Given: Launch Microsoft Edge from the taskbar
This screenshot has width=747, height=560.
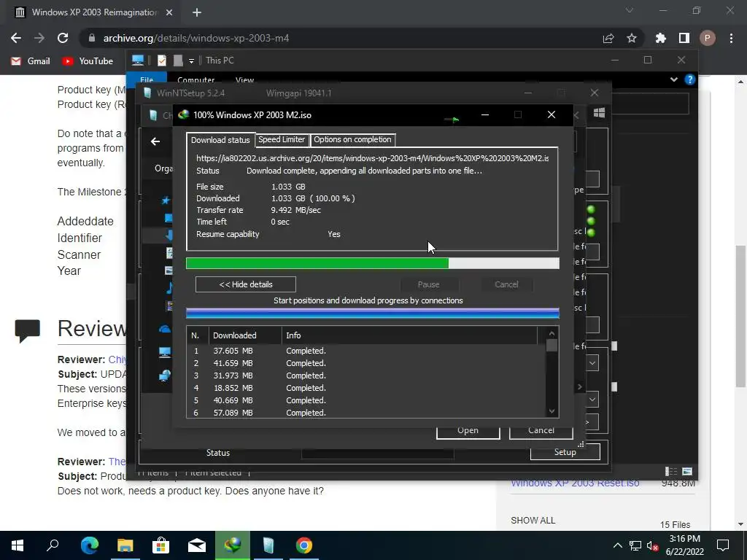Looking at the screenshot, I should tap(89, 545).
